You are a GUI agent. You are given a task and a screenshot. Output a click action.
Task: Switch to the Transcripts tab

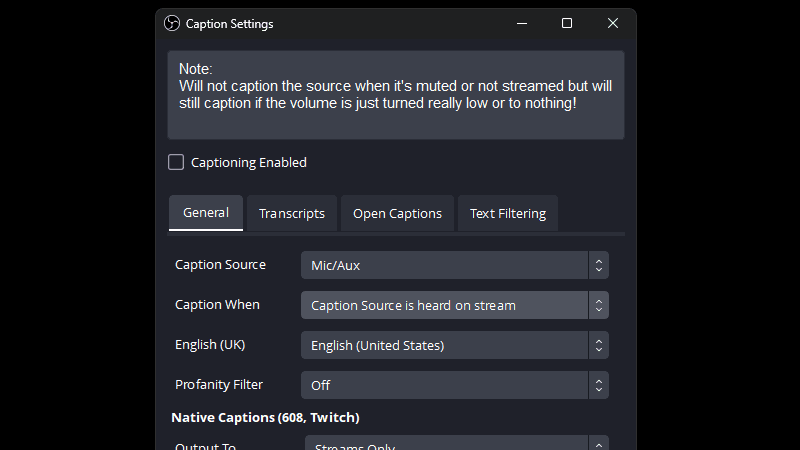coord(291,213)
